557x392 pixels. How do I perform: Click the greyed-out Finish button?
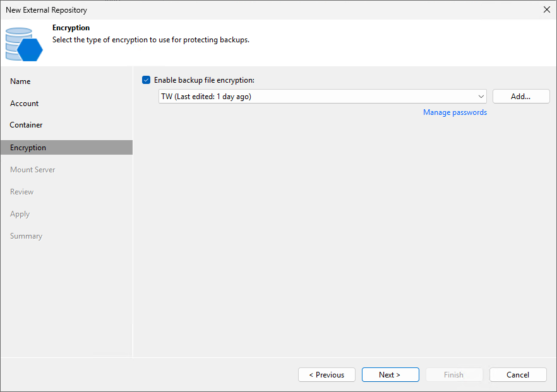tap(454, 374)
